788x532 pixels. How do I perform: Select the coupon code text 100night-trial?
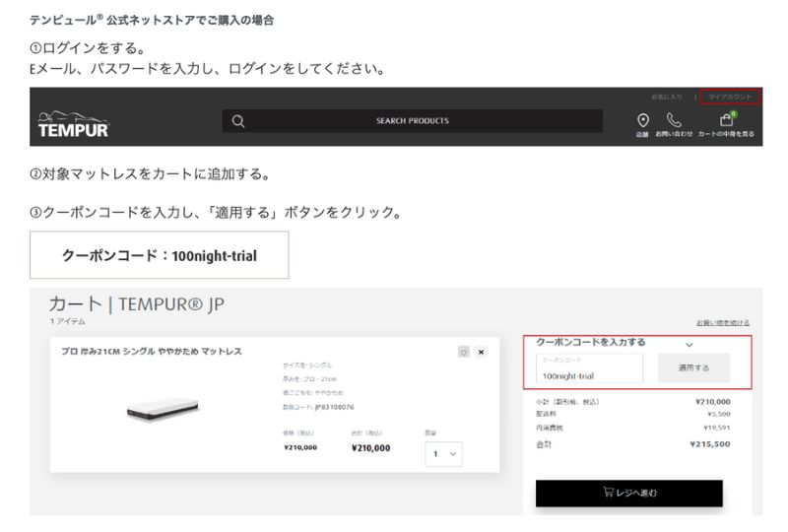(x=215, y=256)
